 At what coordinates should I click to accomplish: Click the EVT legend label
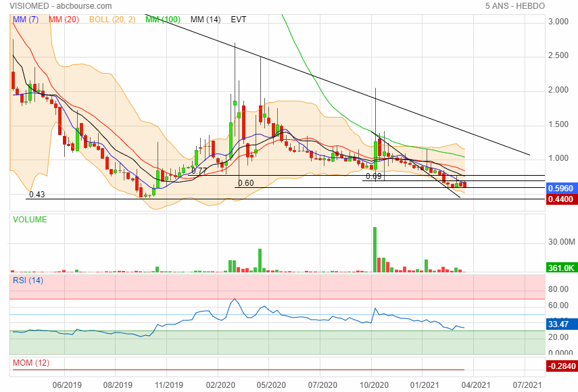click(x=239, y=20)
